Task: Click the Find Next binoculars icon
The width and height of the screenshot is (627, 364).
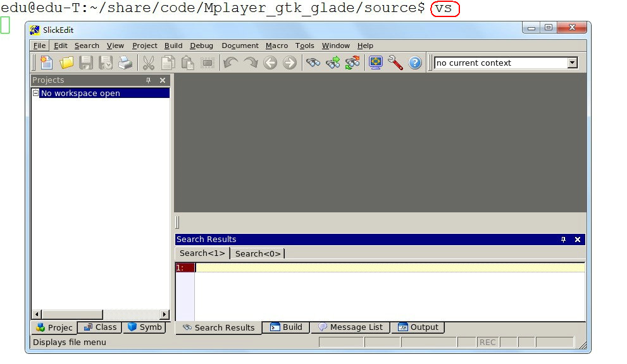Action: click(333, 63)
